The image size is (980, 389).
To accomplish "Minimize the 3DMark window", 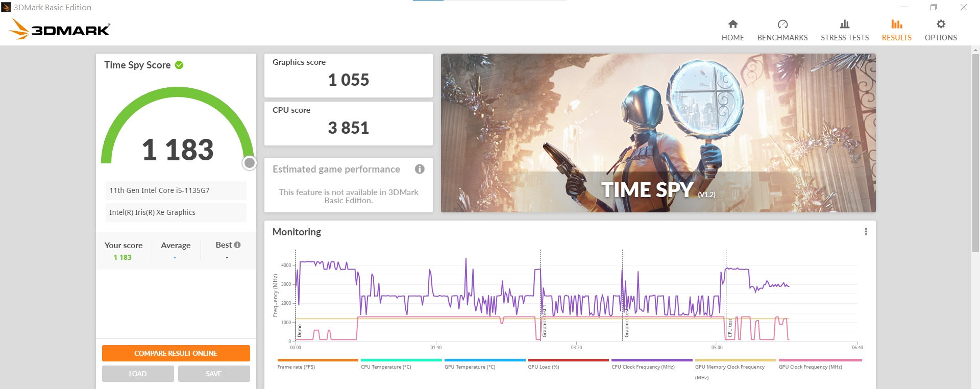I will coord(904,7).
